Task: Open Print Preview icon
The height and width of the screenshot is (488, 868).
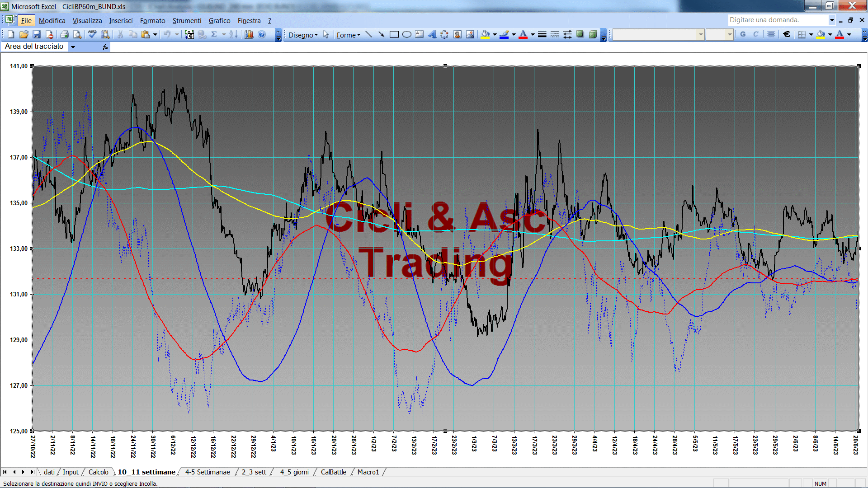Action: coord(77,34)
